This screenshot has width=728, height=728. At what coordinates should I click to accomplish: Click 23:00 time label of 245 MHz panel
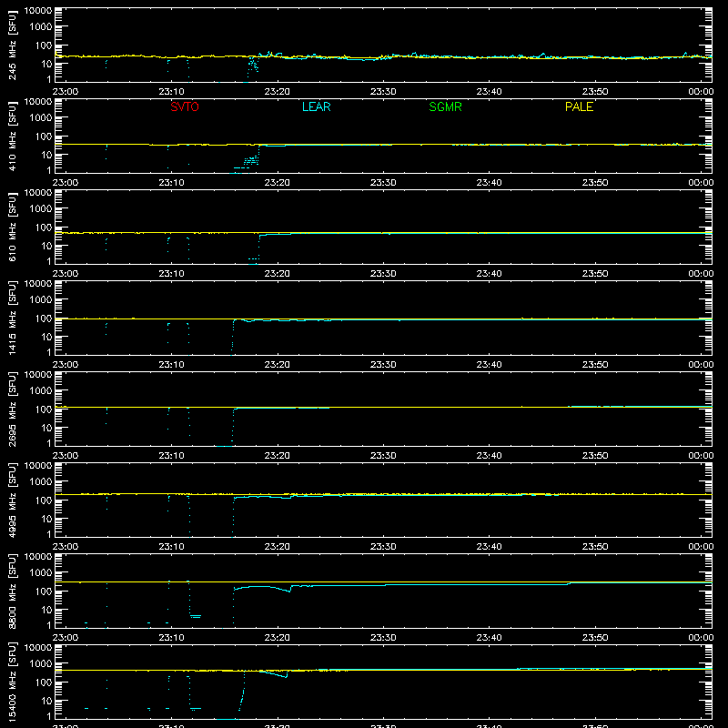point(66,92)
